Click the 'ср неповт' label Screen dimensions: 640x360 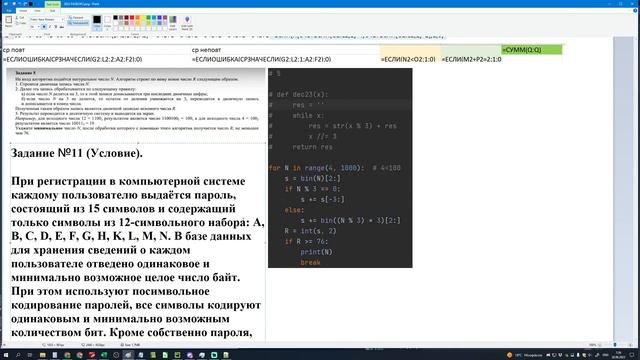click(206, 50)
